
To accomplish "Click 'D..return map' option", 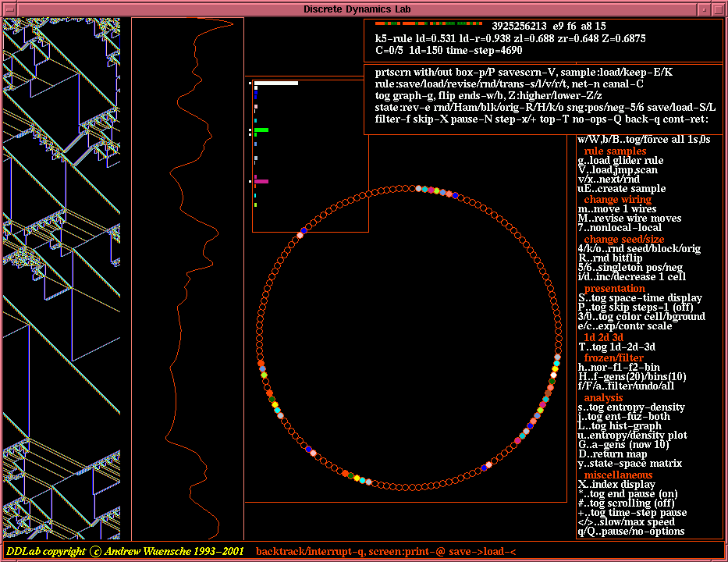I will [613, 454].
